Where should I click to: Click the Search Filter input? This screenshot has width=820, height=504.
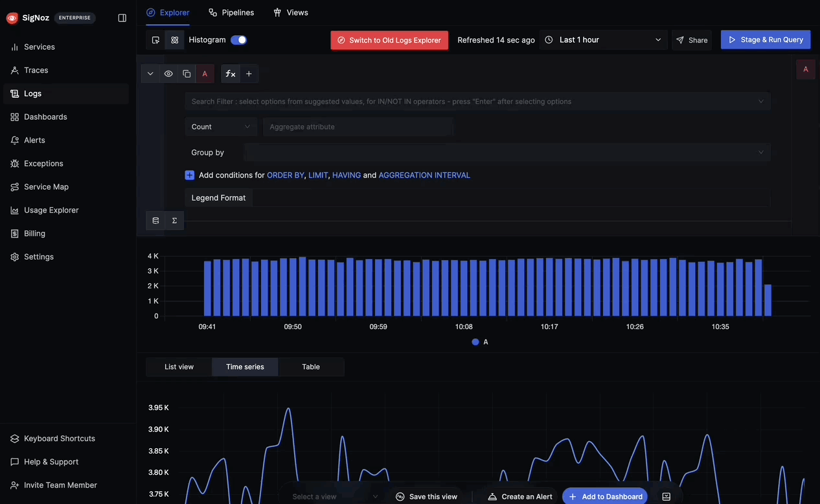(477, 101)
